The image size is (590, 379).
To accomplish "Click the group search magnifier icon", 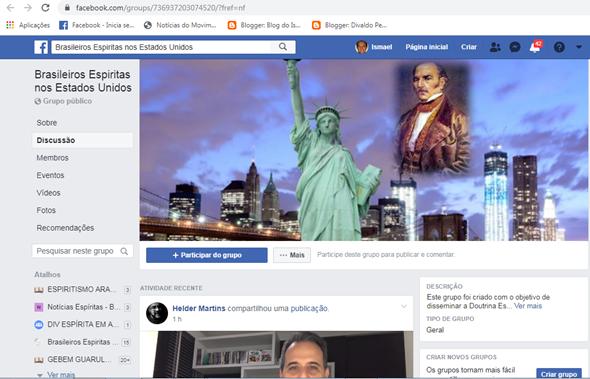I will 124,251.
